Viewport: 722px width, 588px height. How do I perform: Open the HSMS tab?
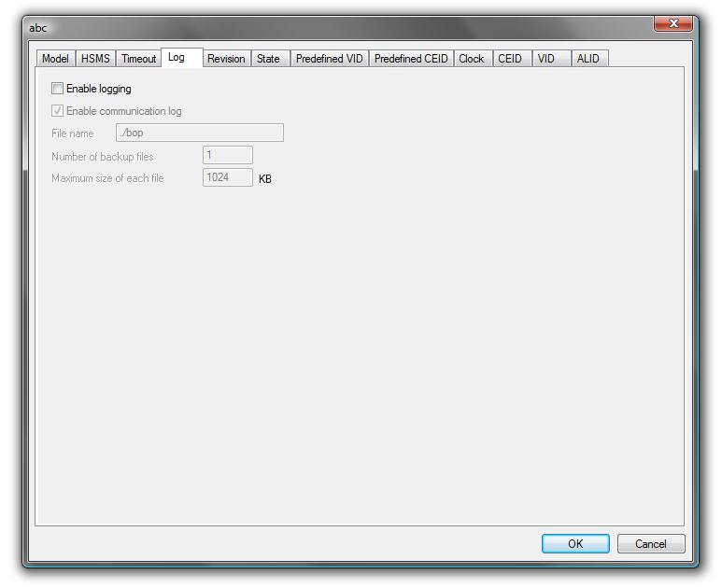(95, 59)
